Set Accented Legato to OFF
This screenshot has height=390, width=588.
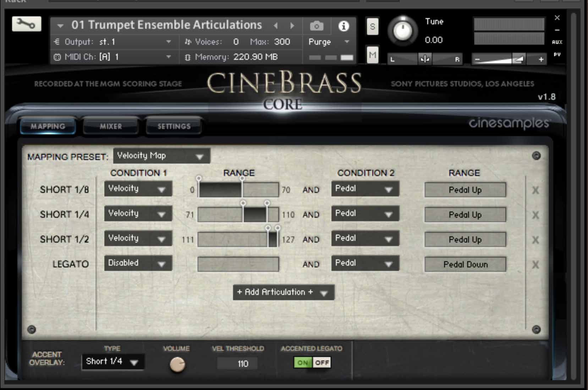coord(322,362)
